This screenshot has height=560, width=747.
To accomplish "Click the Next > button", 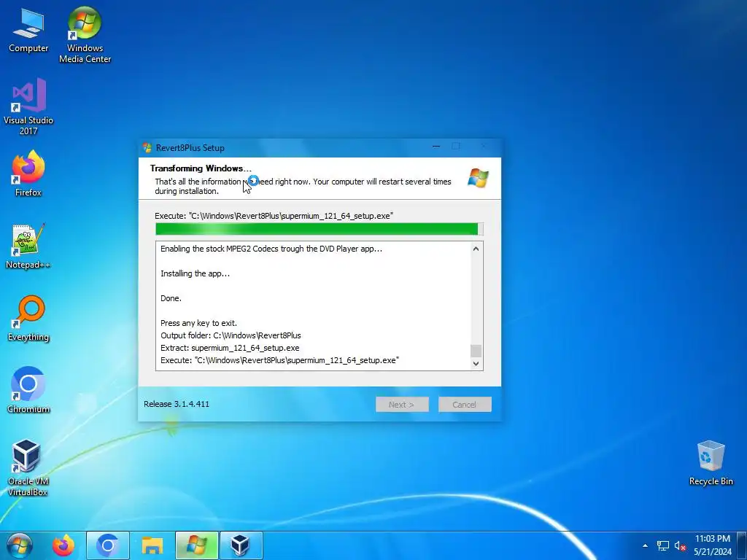I will tap(402, 404).
